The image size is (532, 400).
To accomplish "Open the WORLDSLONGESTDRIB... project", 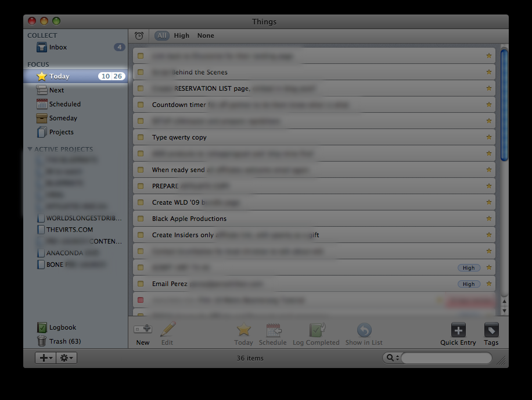I will tap(80, 218).
